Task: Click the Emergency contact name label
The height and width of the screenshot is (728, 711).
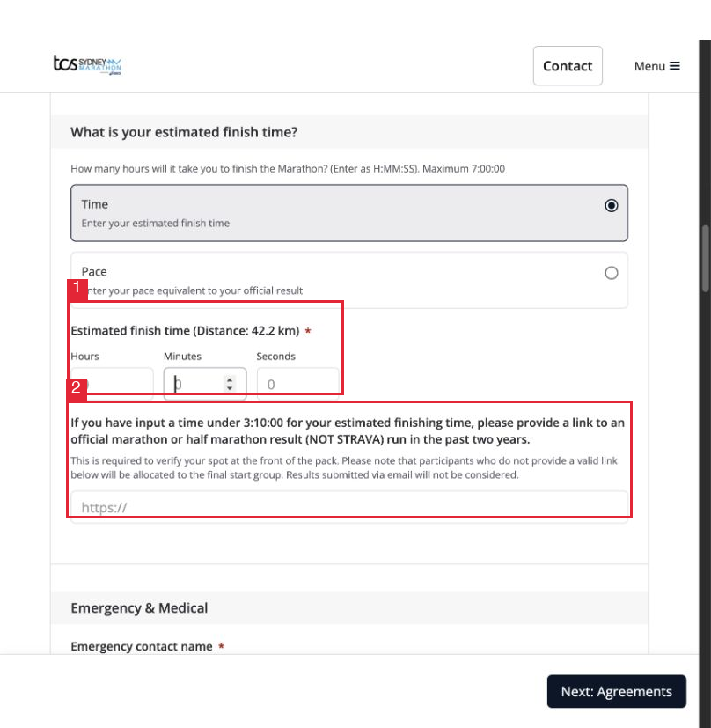Action: pos(141,646)
